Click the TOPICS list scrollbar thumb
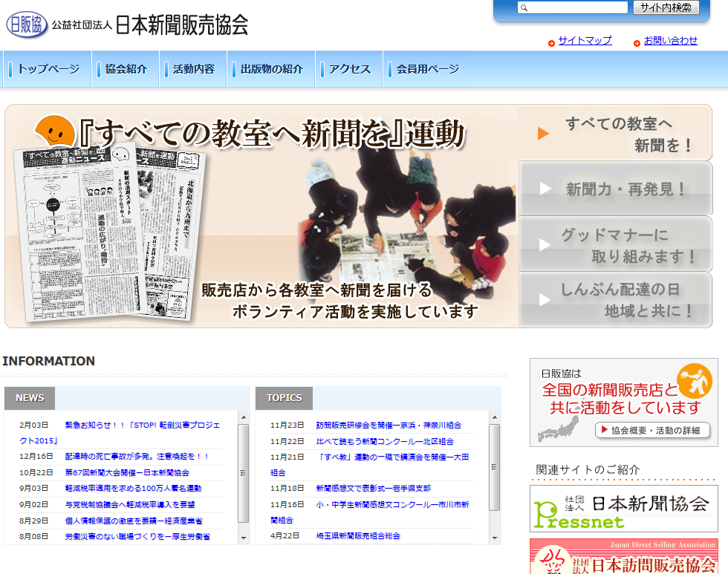The image size is (728, 574). click(495, 467)
